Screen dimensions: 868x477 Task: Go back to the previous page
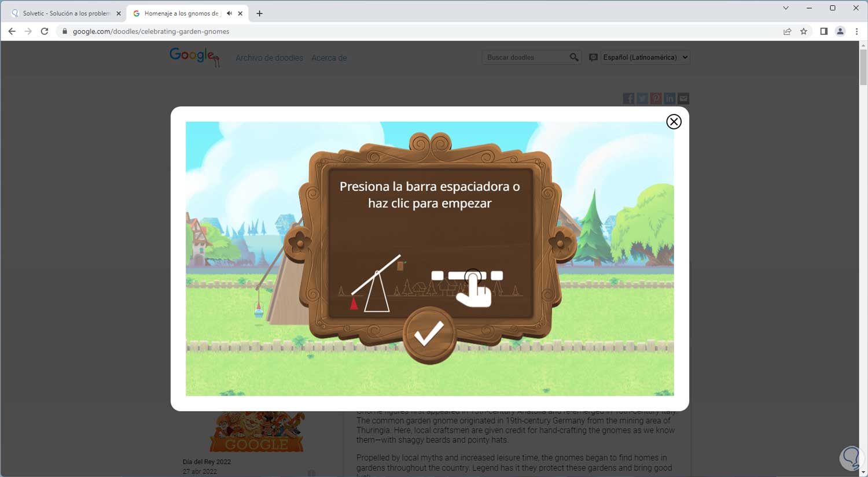tap(12, 31)
